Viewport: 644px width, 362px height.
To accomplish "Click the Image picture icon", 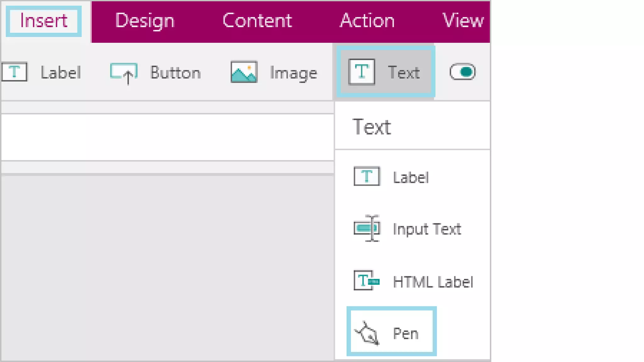I will 244,72.
